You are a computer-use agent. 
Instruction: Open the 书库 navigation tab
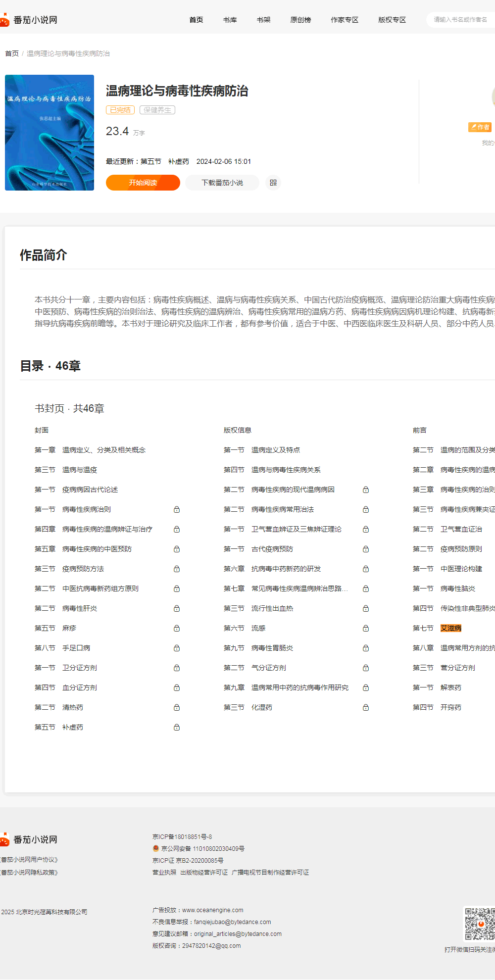(x=230, y=20)
